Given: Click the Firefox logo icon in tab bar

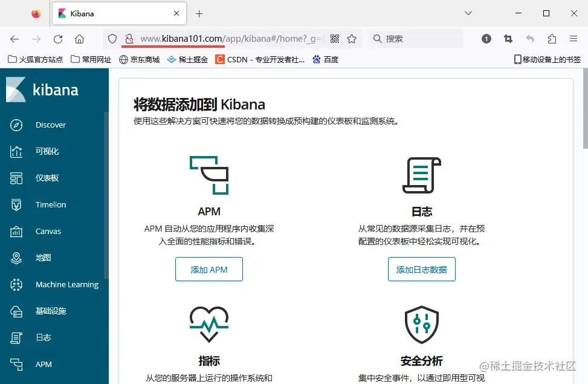Looking at the screenshot, I should 36,14.
